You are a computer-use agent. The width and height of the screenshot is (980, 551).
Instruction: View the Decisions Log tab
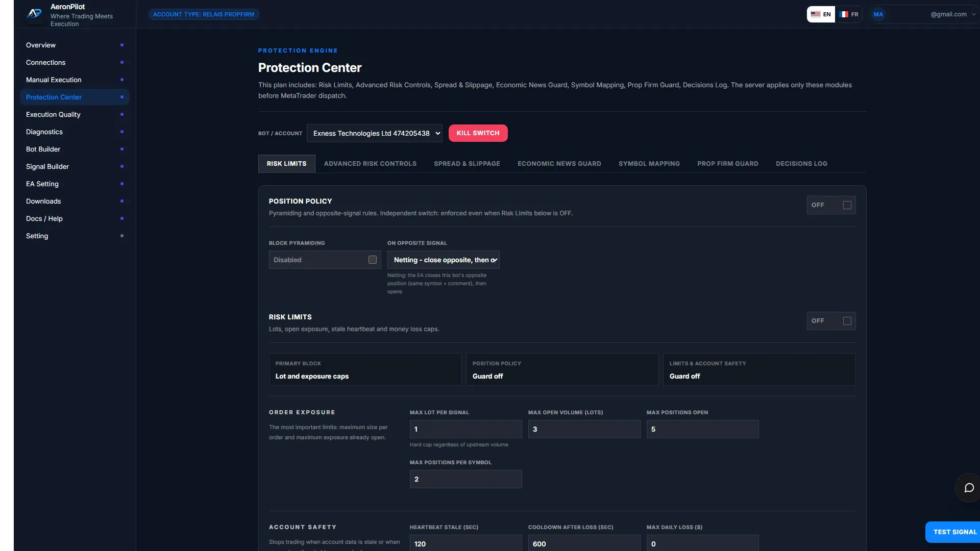point(801,164)
